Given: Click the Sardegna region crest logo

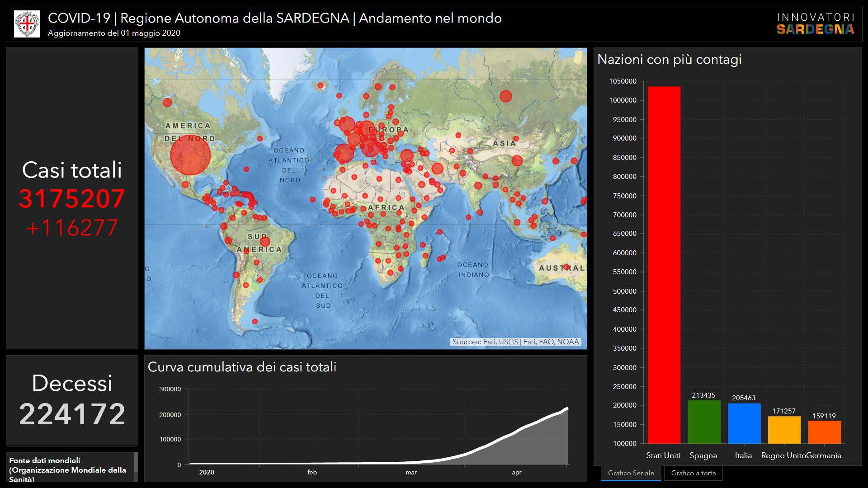Looking at the screenshot, I should (27, 24).
